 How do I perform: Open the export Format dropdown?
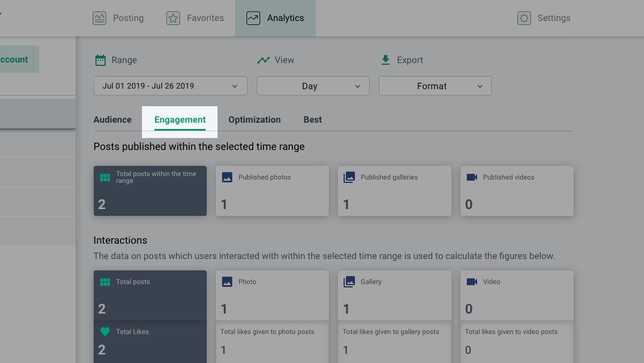[x=435, y=86]
